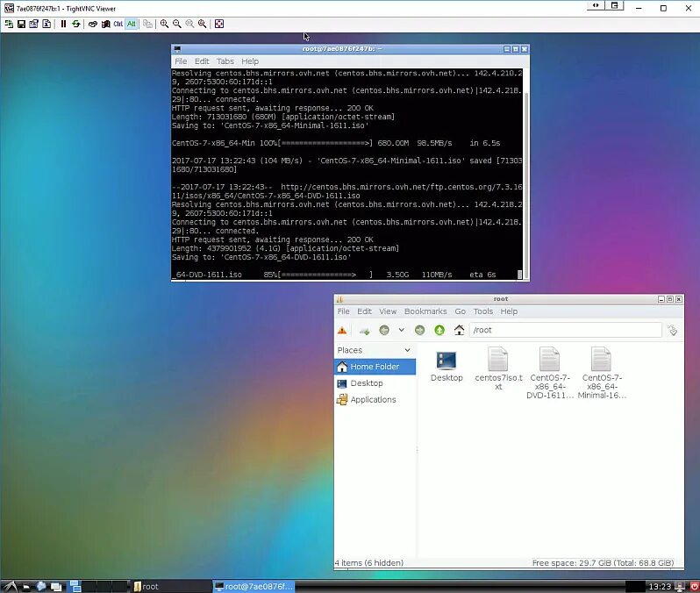This screenshot has height=593, width=700.
Task: Click the 13:23 taskbar clock
Action: tap(660, 586)
